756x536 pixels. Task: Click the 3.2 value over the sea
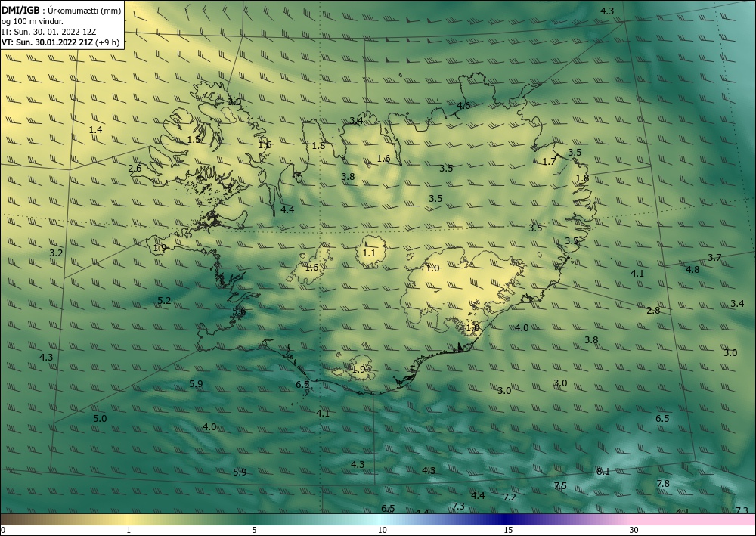[x=56, y=253]
